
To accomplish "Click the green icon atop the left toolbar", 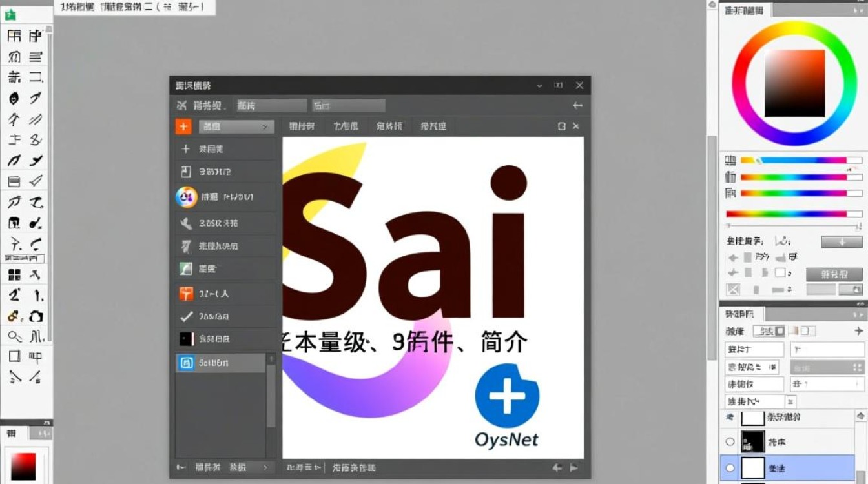I will [x=10, y=15].
